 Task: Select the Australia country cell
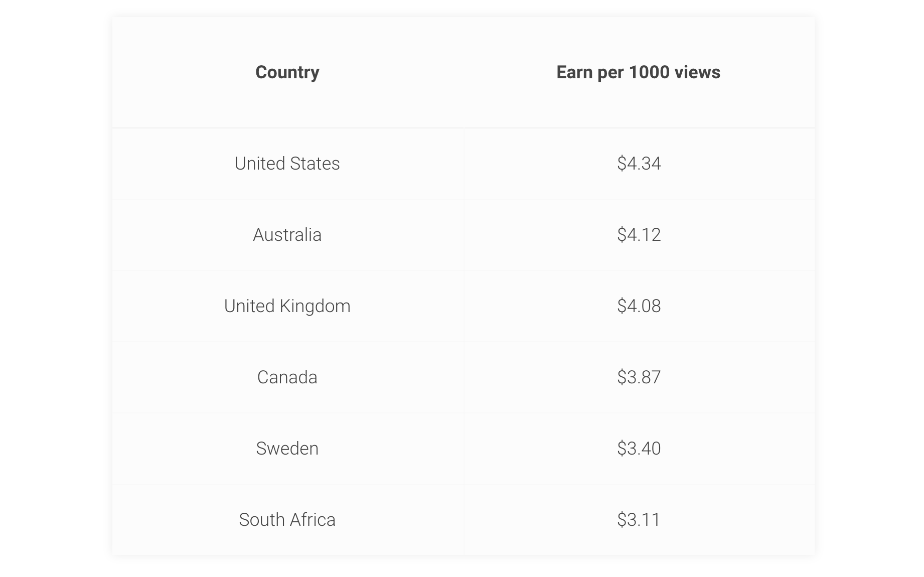(x=287, y=235)
